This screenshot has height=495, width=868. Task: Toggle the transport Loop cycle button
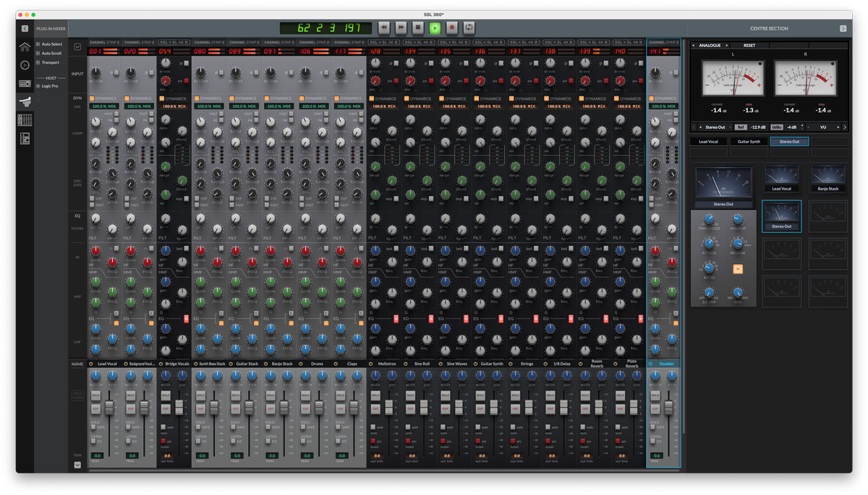coord(469,27)
